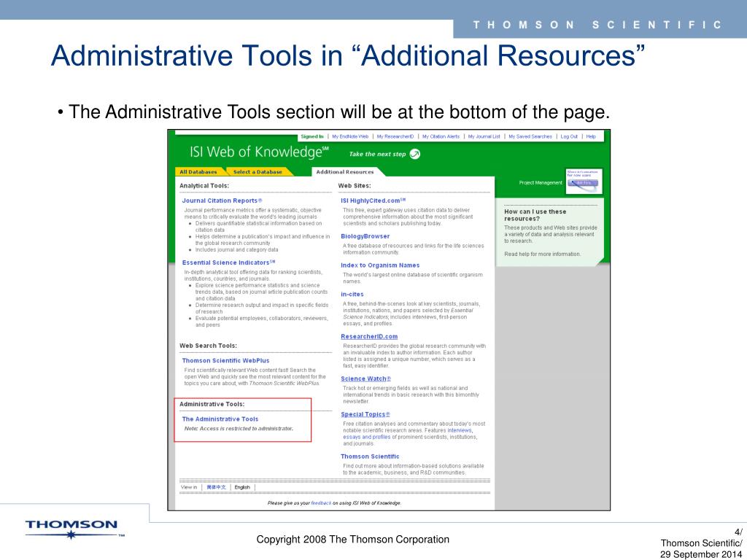Screen dimensions: 747x560
Task: Open My ResearcherID link
Action: pos(395,136)
